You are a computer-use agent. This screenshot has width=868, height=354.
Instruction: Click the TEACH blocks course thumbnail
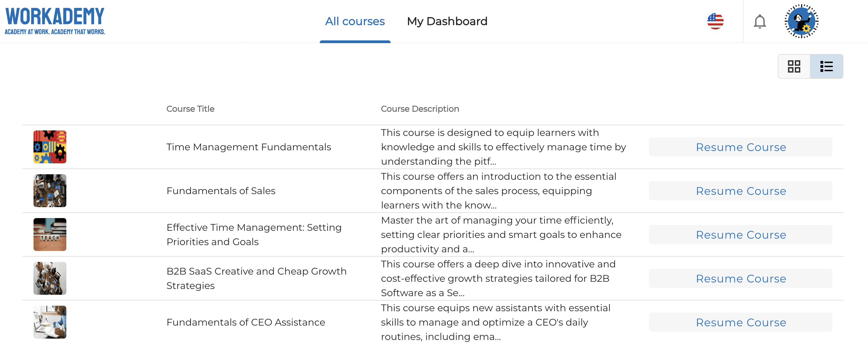coord(50,235)
